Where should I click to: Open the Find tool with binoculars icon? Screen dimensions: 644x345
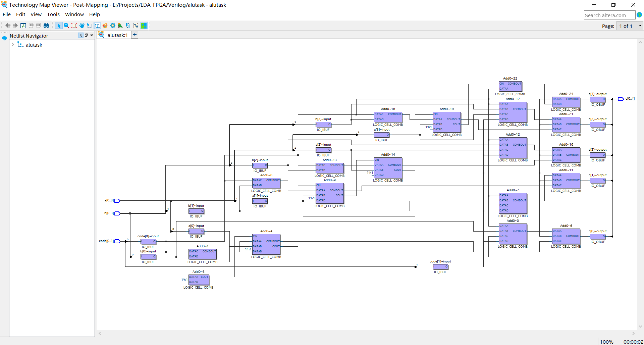click(x=46, y=26)
